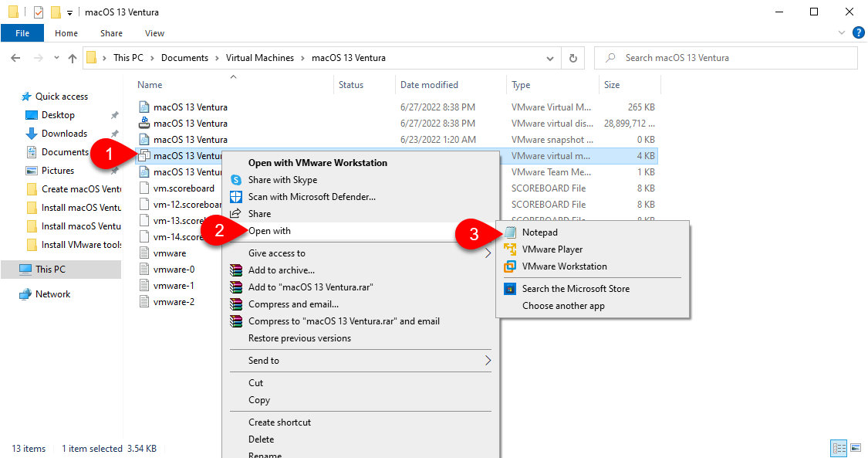The image size is (868, 458).
Task: Open the Home ribbon tab
Action: click(x=66, y=33)
